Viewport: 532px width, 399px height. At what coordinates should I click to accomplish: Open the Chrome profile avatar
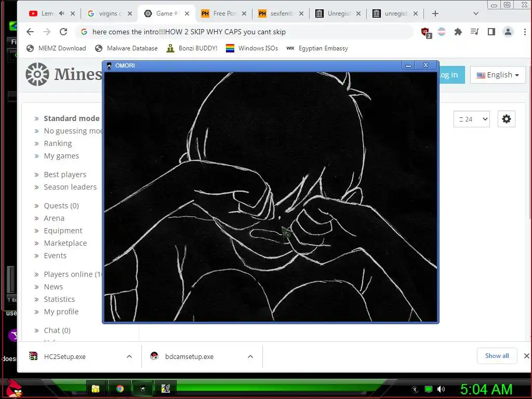(508, 32)
